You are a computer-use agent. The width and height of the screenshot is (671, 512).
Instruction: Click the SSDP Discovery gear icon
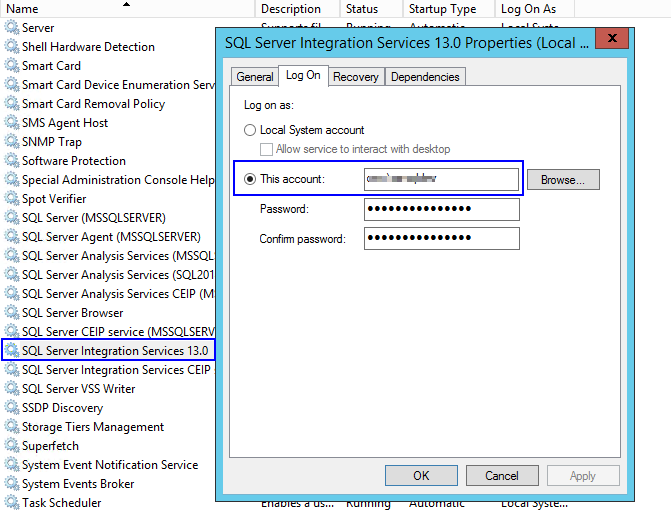tap(12, 408)
